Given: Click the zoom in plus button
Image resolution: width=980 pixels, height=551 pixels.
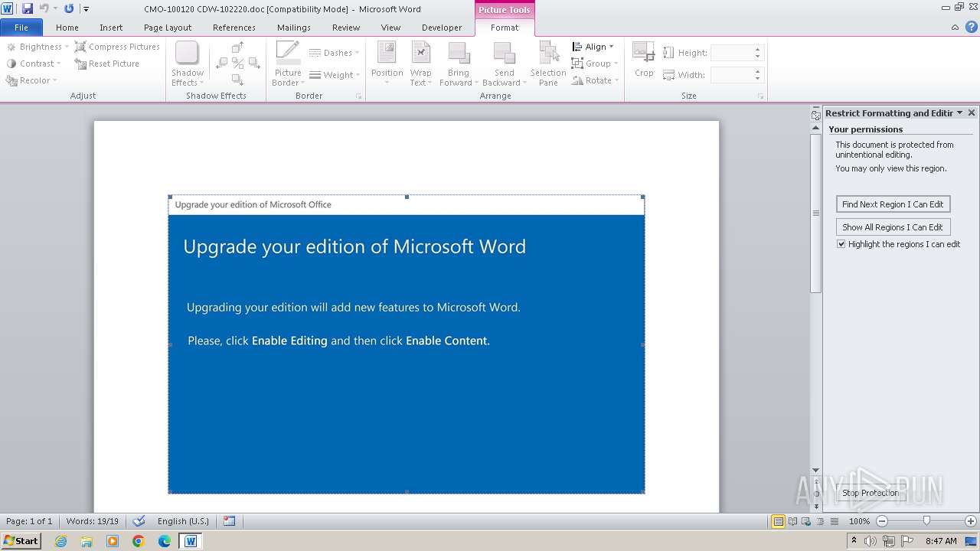Looking at the screenshot, I should [971, 521].
